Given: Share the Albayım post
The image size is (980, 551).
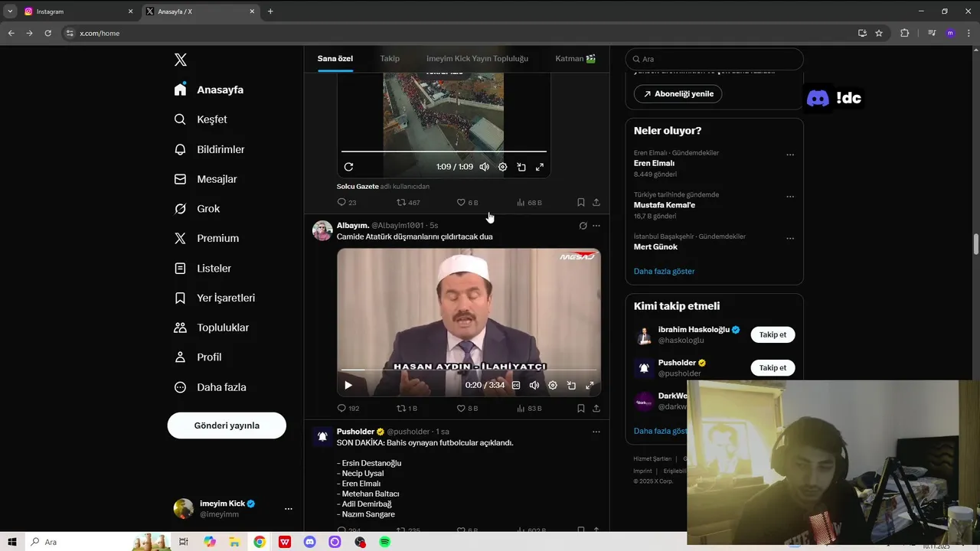Looking at the screenshot, I should click(596, 409).
